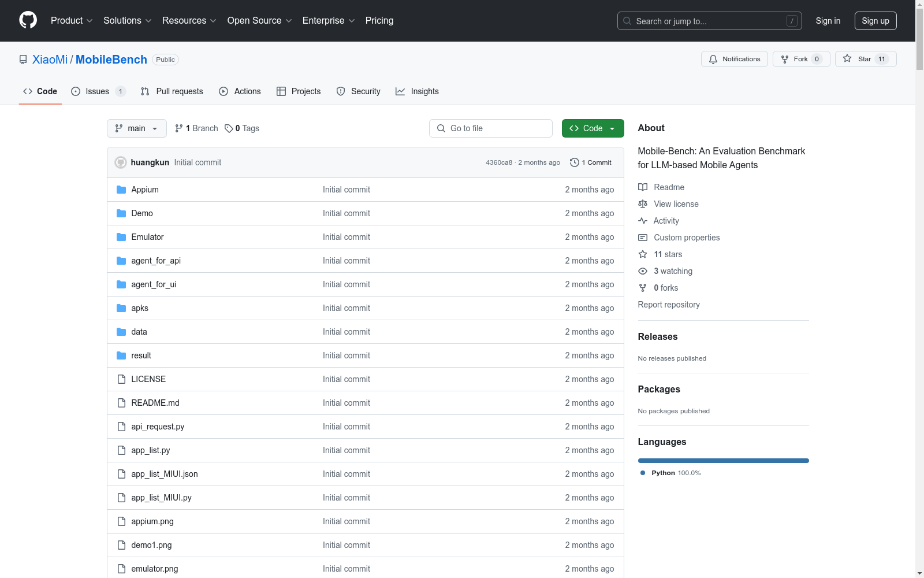Open the scales icon beside View license
This screenshot has height=578, width=924.
(x=643, y=204)
